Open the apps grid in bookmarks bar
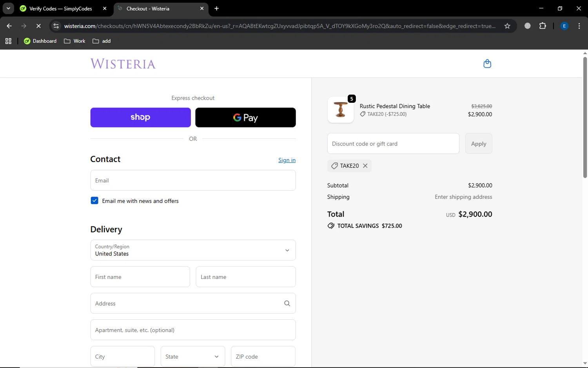 (x=8, y=41)
